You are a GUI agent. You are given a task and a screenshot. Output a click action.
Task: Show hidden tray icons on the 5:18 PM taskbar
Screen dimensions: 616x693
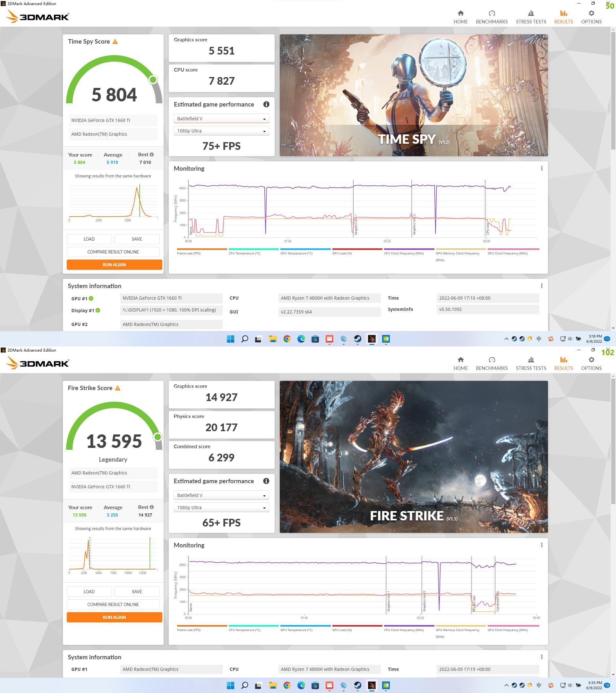507,339
